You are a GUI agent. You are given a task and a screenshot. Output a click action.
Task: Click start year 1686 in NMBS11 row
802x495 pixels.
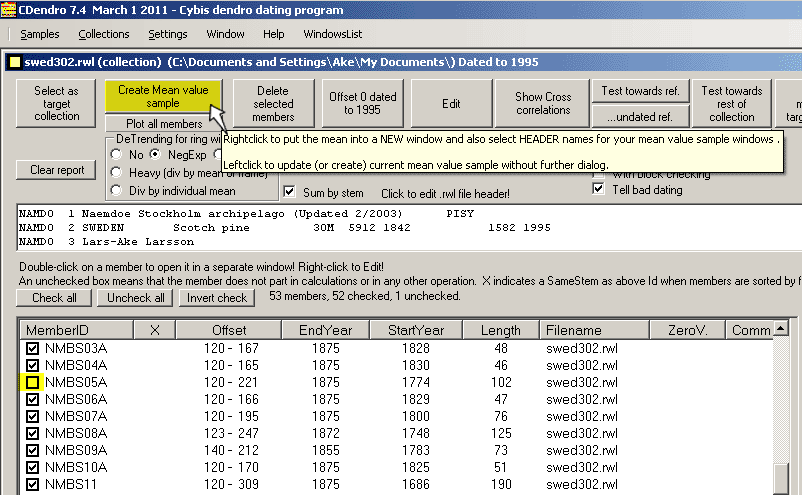pyautogui.click(x=415, y=484)
